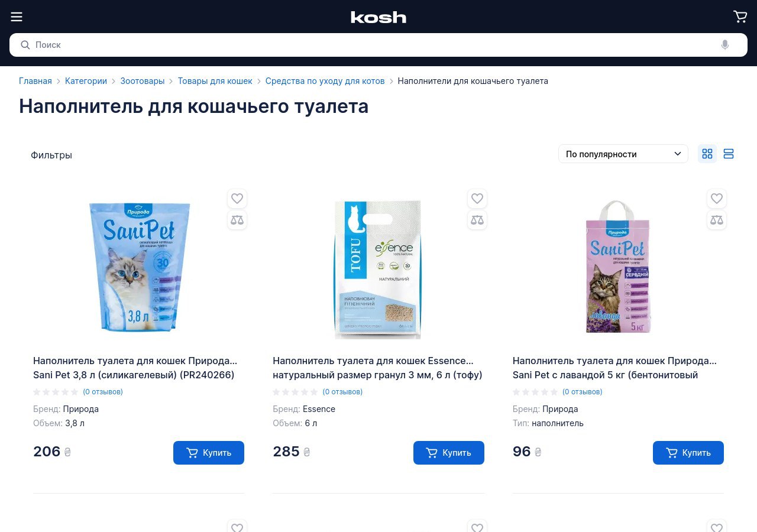
Task: Buy the Essence tofu litter for 285 ₴
Action: (x=449, y=453)
